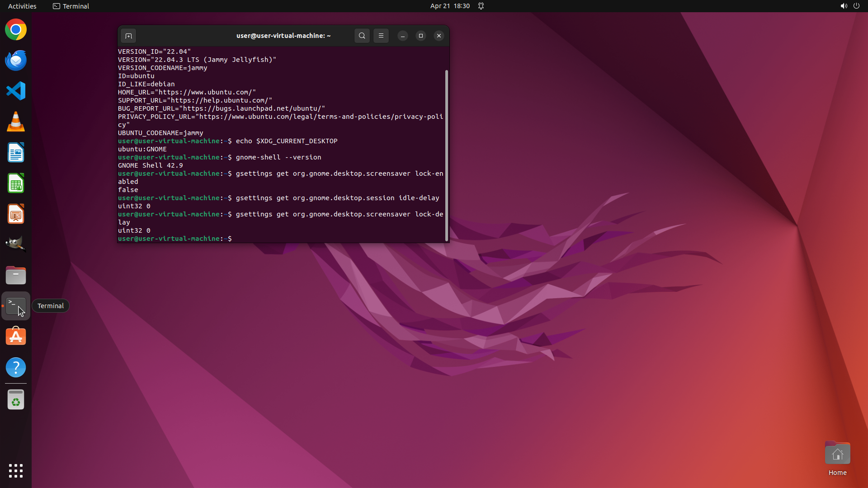Open the Files manager

point(16,275)
